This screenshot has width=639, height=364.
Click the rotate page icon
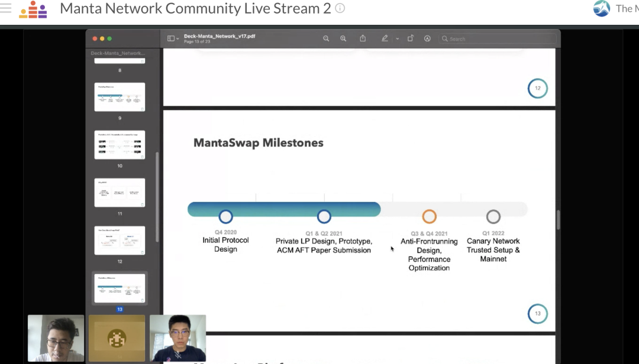point(411,38)
